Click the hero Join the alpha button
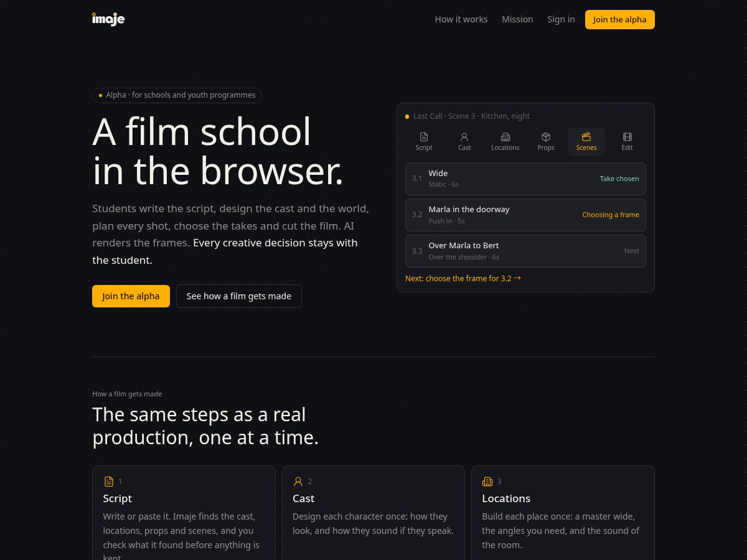Viewport: 747px width, 560px height. [x=131, y=296]
